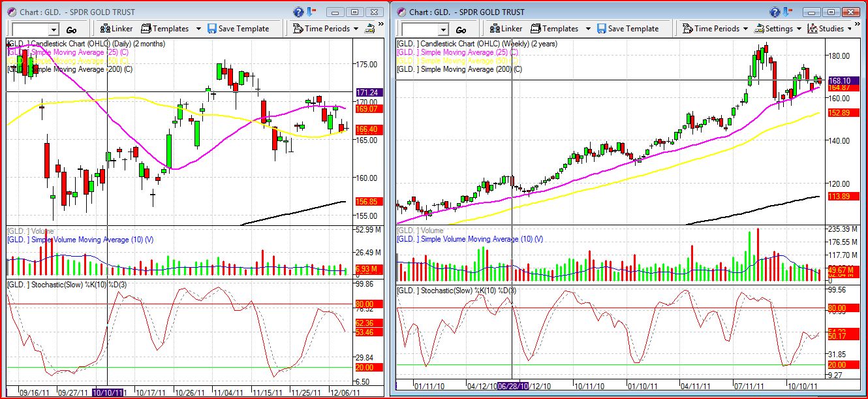Click the 10/10/11 date marker on left chart
The image size is (868, 399).
(108, 393)
